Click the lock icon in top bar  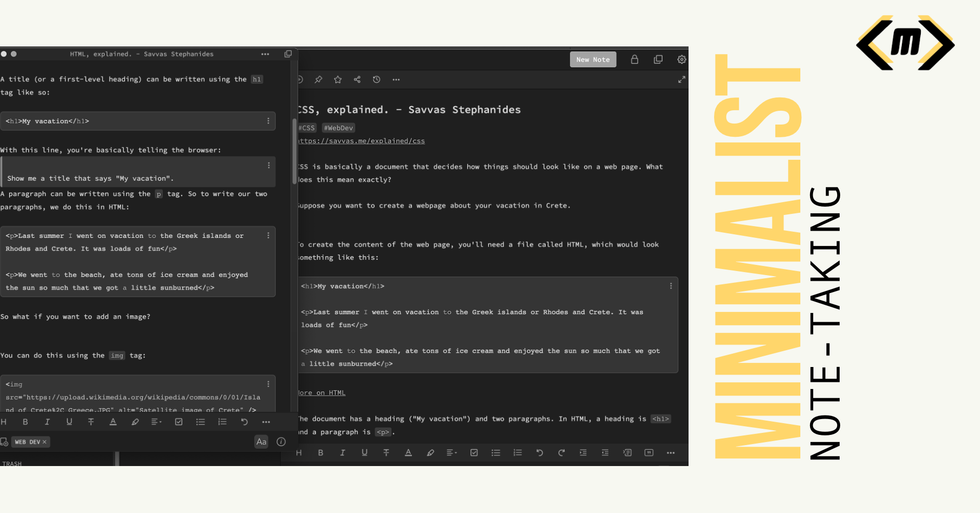pos(634,60)
